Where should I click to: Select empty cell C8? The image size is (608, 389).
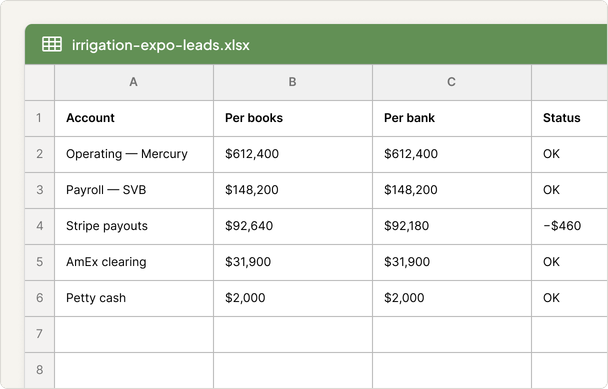(x=452, y=370)
